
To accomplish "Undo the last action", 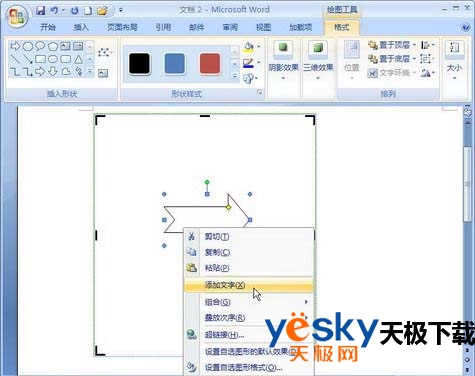I will [x=54, y=10].
